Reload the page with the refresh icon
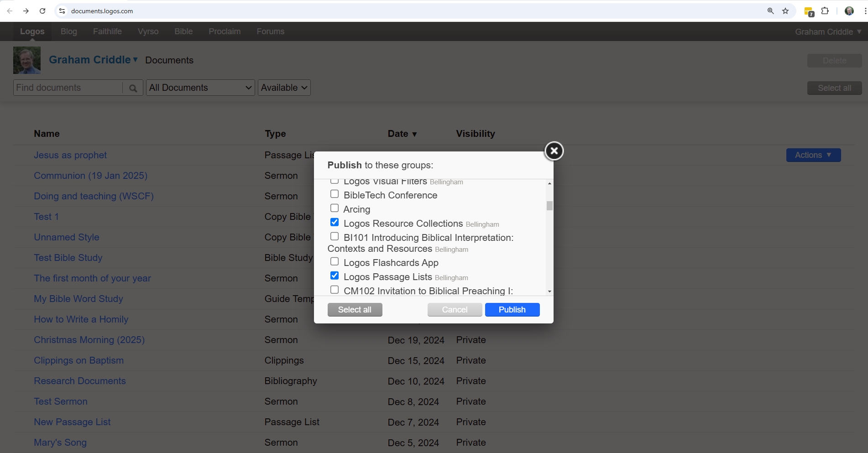This screenshot has height=453, width=868. (42, 11)
